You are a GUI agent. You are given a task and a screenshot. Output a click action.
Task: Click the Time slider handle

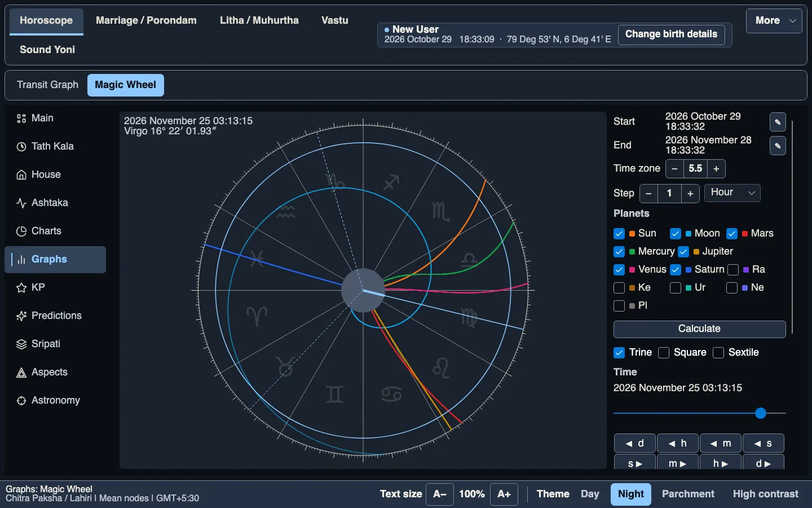tap(761, 414)
